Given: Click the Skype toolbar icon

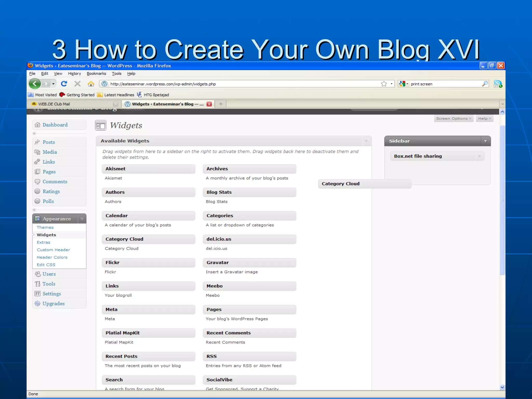Looking at the screenshot, I should tap(498, 84).
